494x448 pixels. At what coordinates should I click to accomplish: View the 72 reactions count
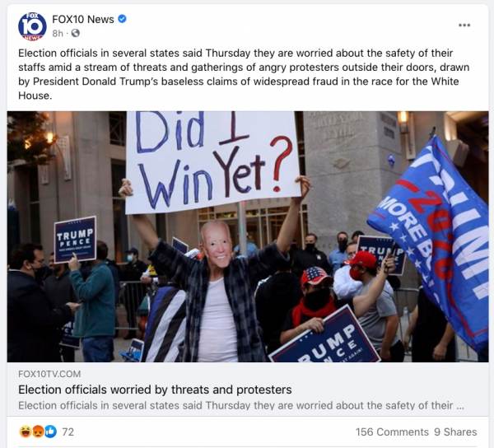(x=68, y=432)
